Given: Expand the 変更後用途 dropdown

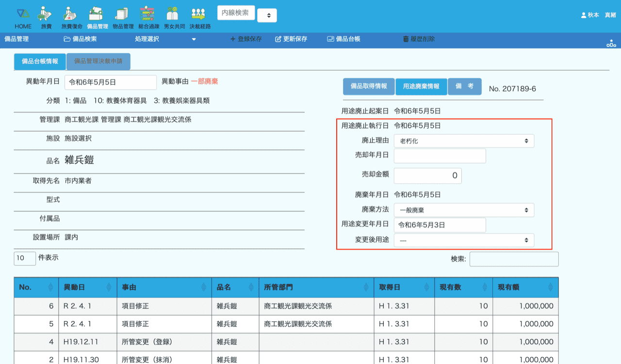Looking at the screenshot, I should point(463,240).
